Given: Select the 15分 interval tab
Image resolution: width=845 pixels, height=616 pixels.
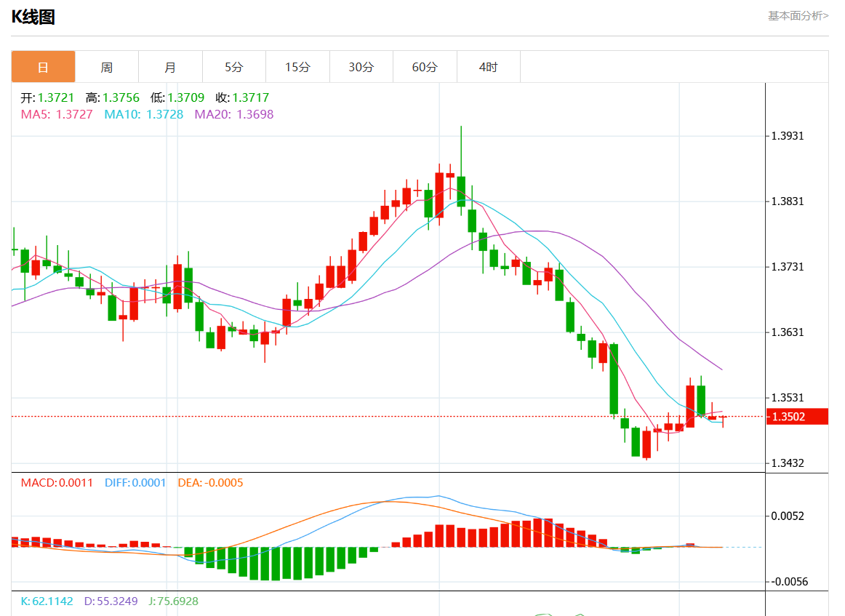Looking at the screenshot, I should click(297, 67).
